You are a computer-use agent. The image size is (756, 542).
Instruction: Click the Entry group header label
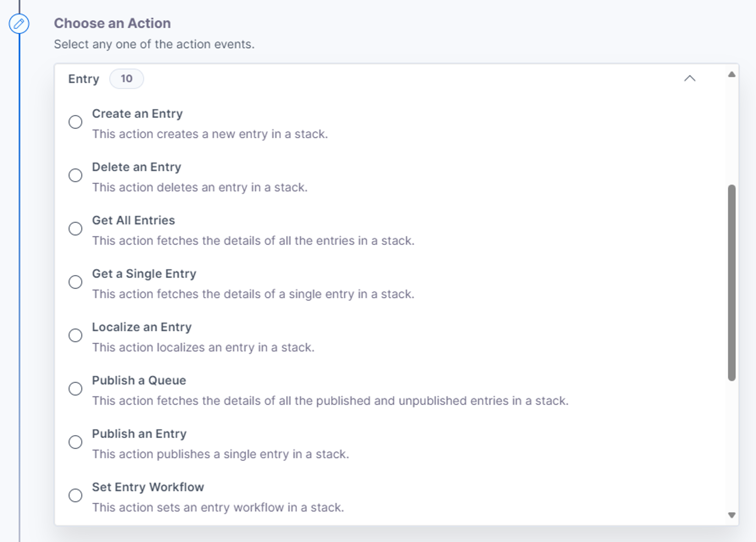[x=84, y=79]
